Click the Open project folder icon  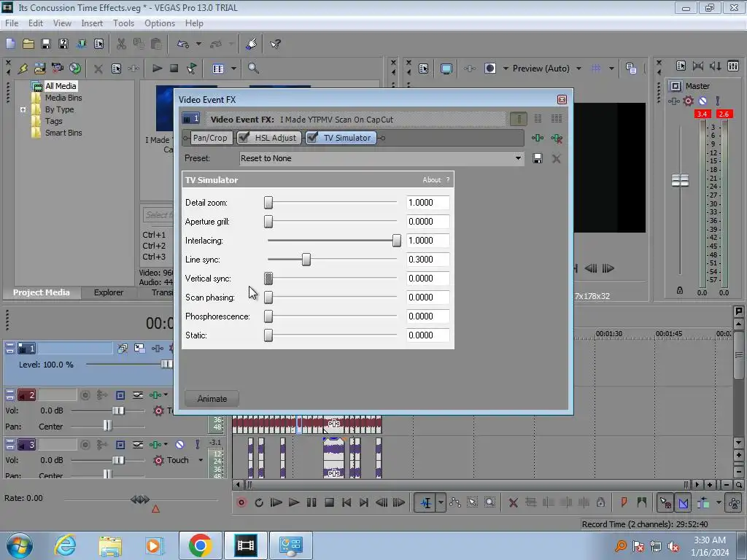point(28,44)
